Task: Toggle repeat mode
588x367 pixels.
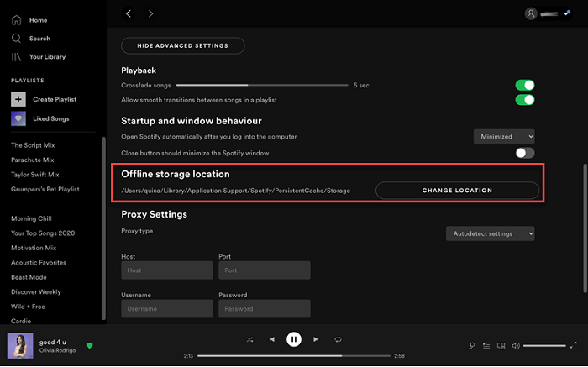Action: point(338,339)
